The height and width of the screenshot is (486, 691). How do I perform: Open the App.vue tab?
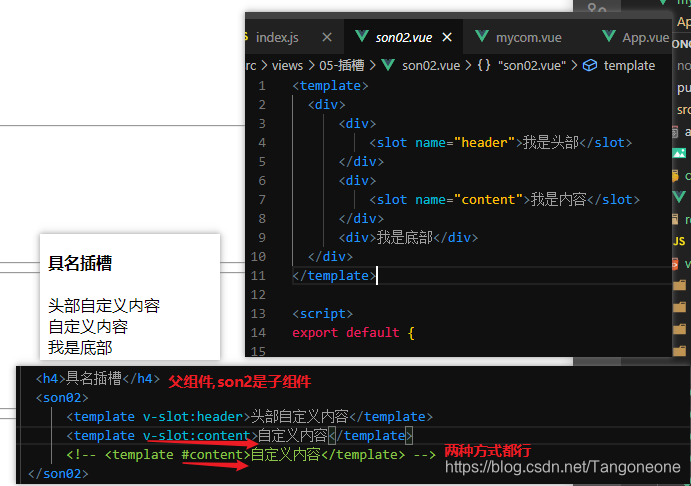[x=645, y=37]
